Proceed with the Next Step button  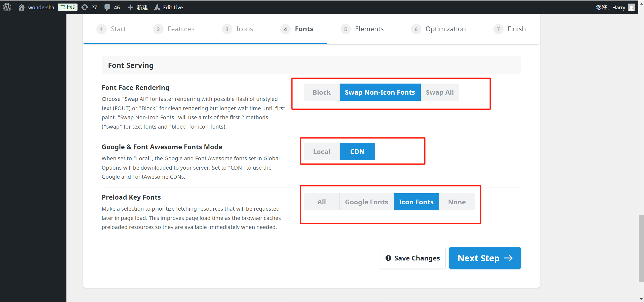pyautogui.click(x=484, y=258)
